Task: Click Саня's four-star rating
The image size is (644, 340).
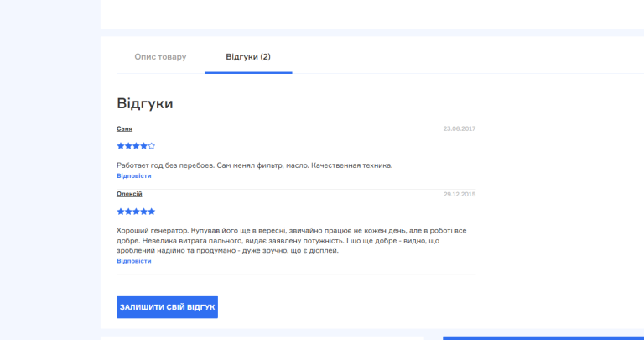Action: pos(136,145)
